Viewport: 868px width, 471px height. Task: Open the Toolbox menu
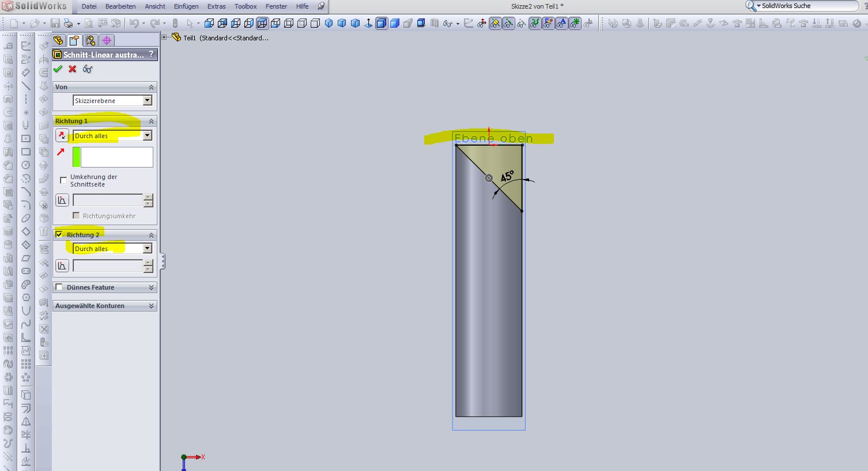tap(246, 6)
